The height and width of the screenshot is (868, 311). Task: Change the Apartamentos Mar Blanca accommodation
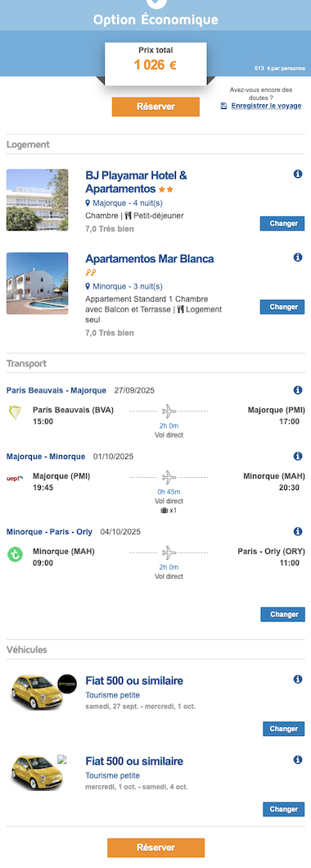pyautogui.click(x=282, y=307)
